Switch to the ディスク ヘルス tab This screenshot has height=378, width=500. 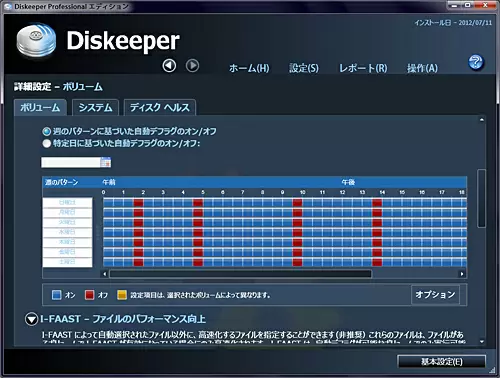160,107
